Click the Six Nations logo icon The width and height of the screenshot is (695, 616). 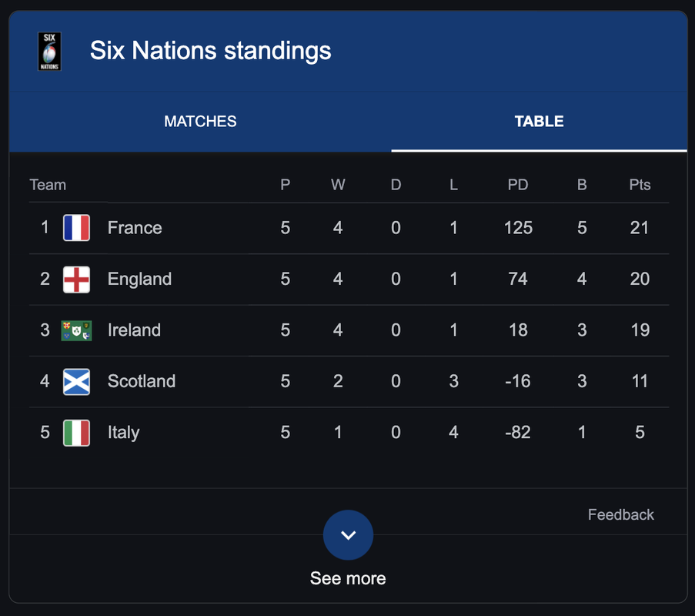[49, 52]
